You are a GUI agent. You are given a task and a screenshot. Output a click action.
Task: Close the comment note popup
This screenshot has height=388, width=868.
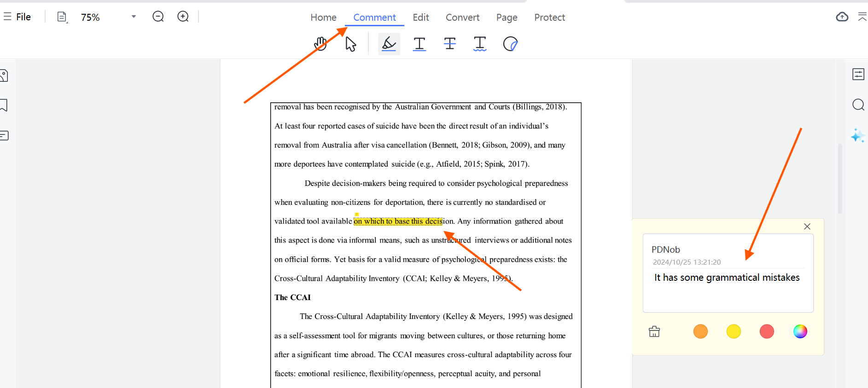pos(807,226)
